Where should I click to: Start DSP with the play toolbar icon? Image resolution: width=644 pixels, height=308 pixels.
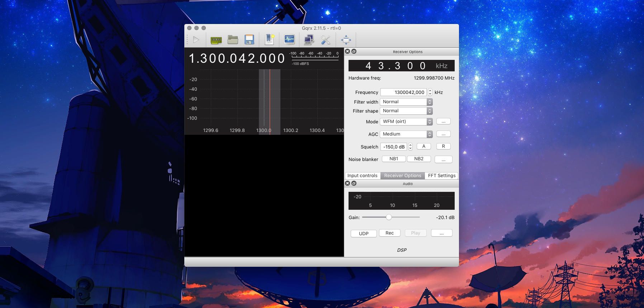[196, 40]
